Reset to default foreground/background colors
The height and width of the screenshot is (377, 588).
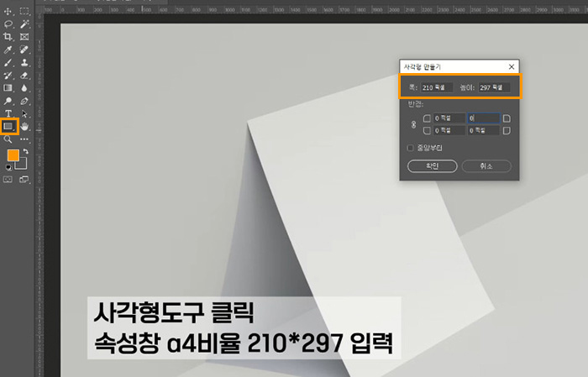click(x=8, y=168)
